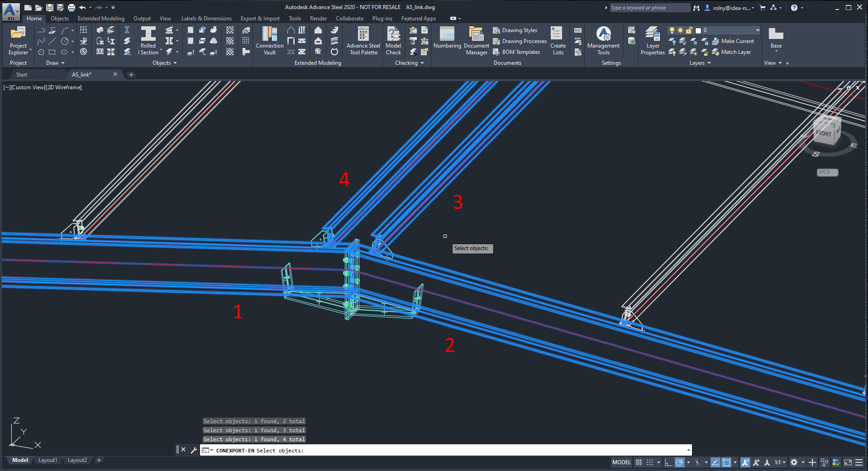868x471 pixels.
Task: Toggle Ortho mode in the status bar
Action: point(668,462)
